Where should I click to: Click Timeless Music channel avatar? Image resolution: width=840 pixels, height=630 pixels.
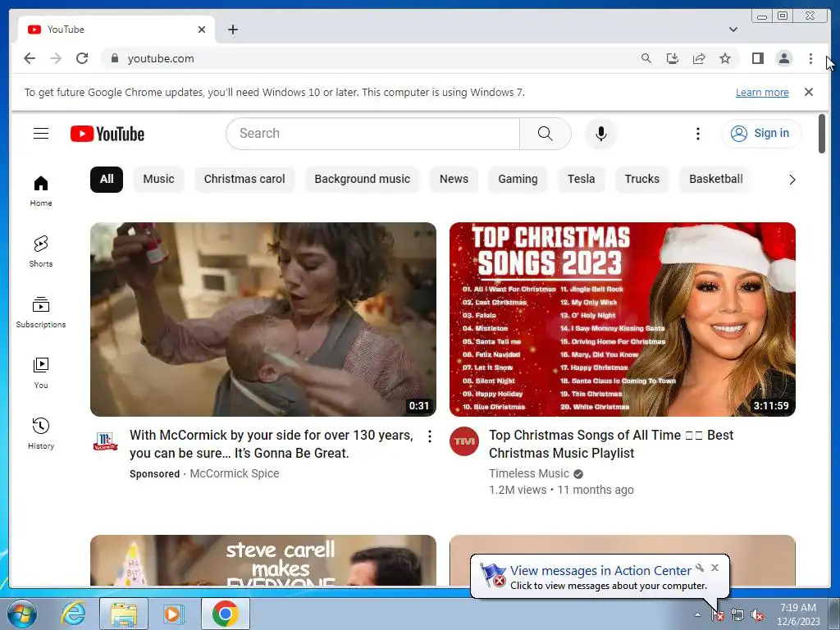(x=464, y=441)
